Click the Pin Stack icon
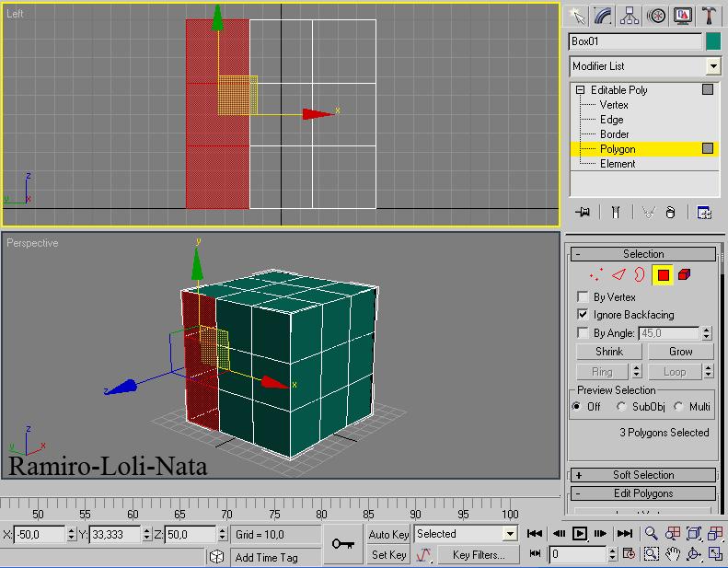The image size is (728, 568). 583,213
